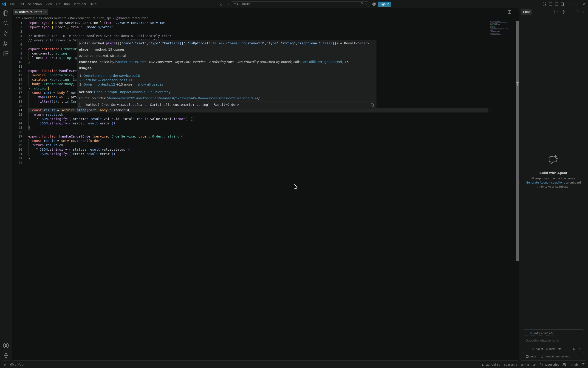Open the Source Control view
The height and width of the screenshot is (368, 588).
(6, 33)
